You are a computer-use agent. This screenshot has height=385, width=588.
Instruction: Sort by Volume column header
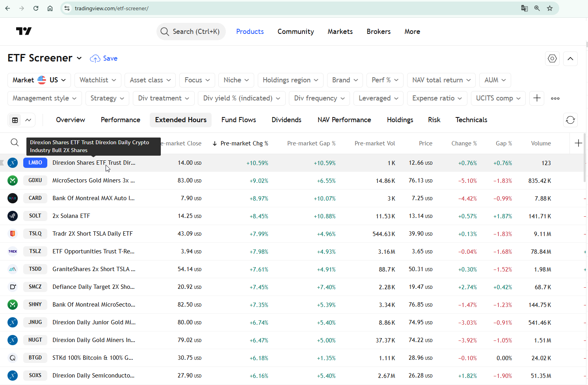pos(541,143)
